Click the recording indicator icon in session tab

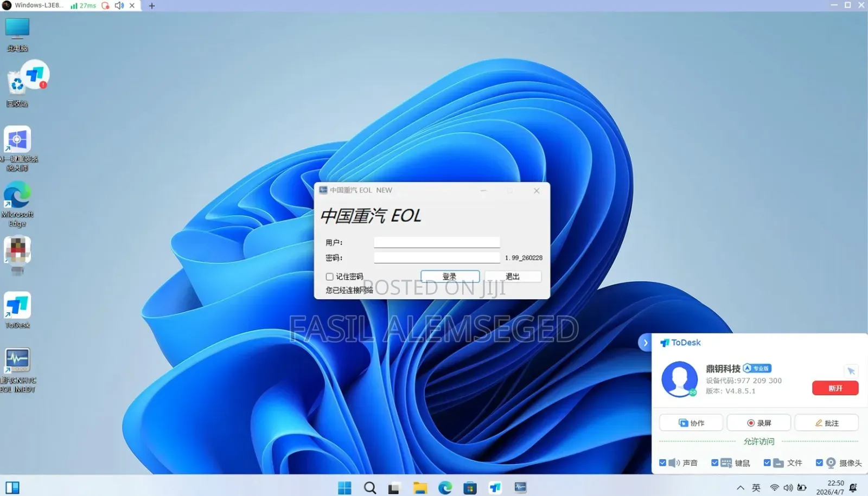(x=106, y=5)
